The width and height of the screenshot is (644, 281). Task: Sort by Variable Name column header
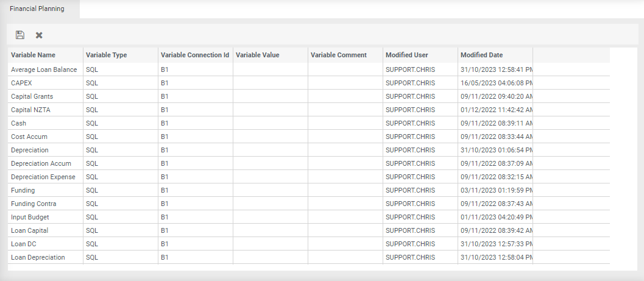click(x=33, y=55)
